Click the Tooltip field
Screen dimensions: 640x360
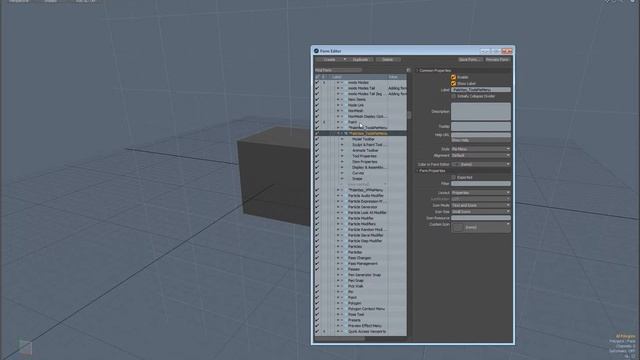pyautogui.click(x=481, y=127)
